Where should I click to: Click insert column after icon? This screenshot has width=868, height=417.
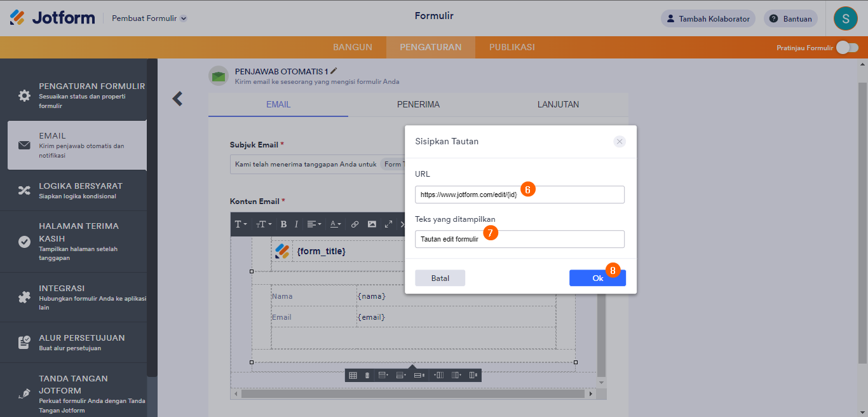pos(456,376)
